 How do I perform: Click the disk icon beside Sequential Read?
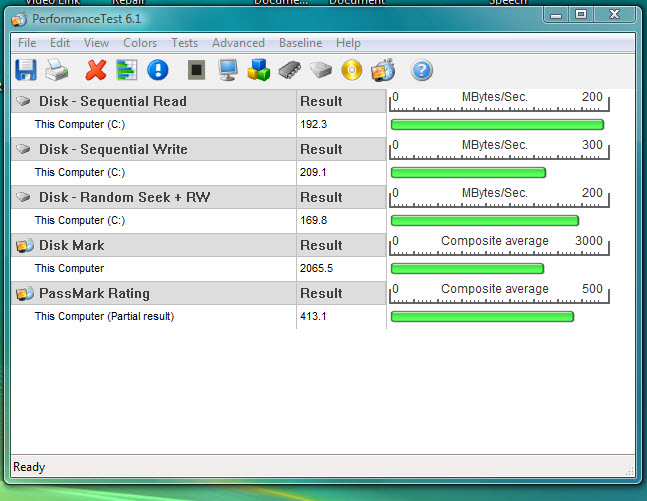(24, 101)
